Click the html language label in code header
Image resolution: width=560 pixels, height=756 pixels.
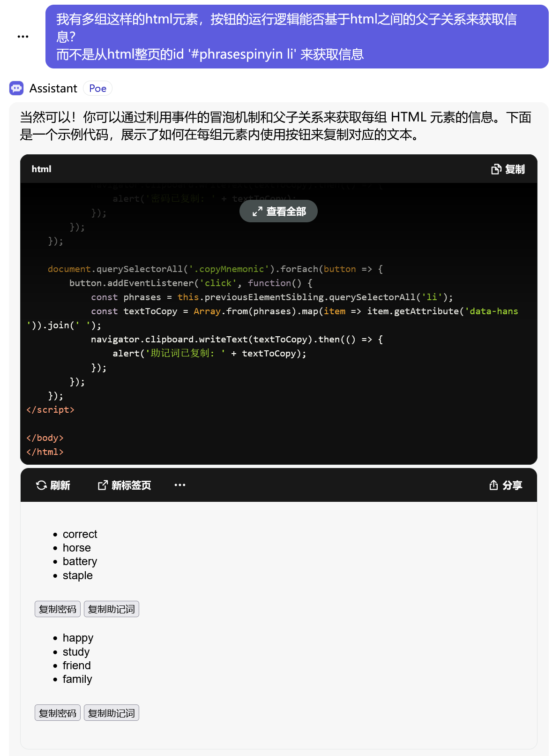(x=41, y=169)
